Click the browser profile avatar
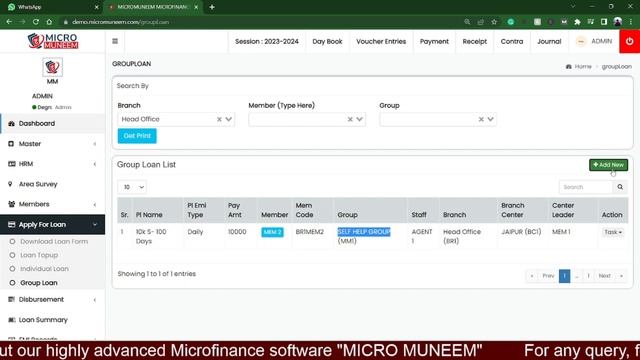The image size is (640, 360). coord(618,22)
